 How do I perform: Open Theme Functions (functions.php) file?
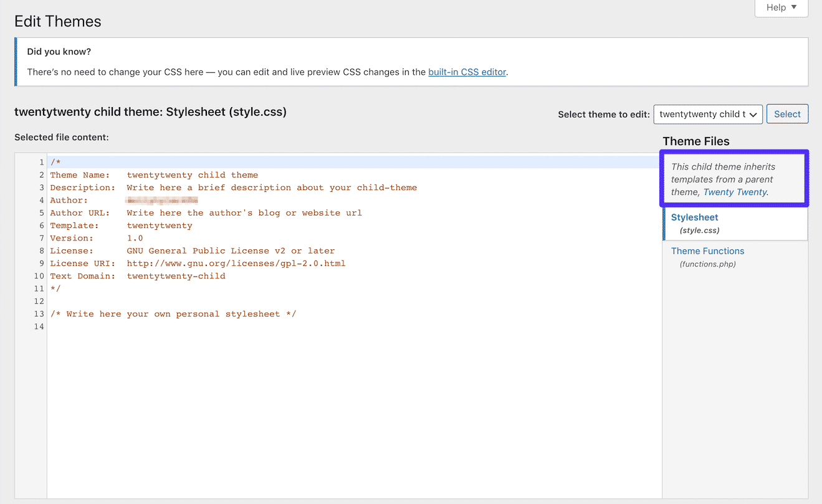point(707,250)
